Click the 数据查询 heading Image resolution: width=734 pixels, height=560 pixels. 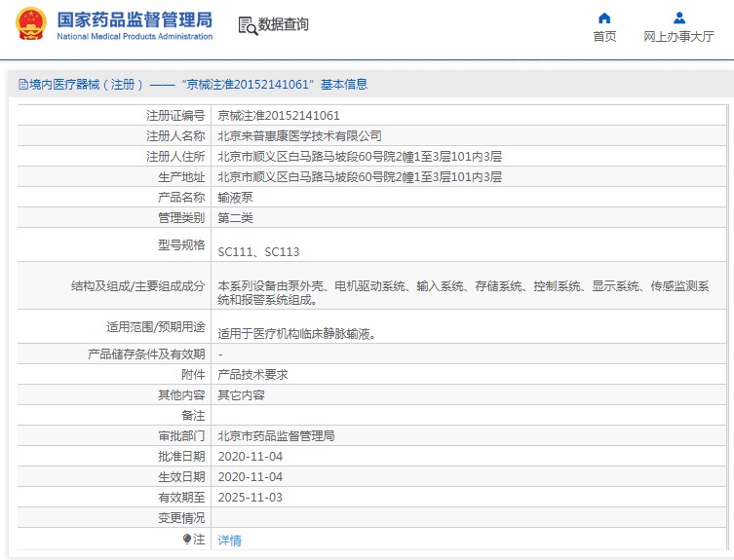pyautogui.click(x=284, y=24)
